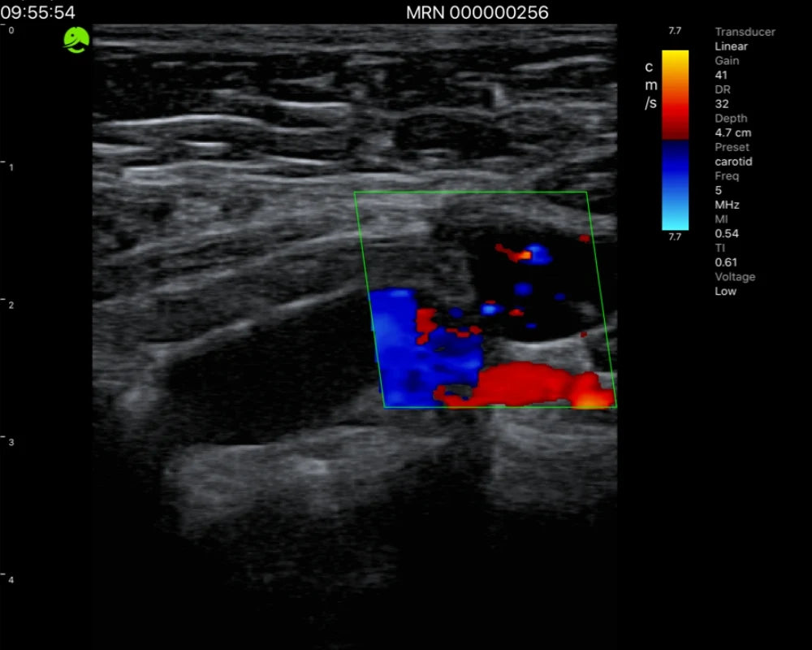This screenshot has width=812, height=650.
Task: Click the Freq label
Action: click(x=727, y=176)
